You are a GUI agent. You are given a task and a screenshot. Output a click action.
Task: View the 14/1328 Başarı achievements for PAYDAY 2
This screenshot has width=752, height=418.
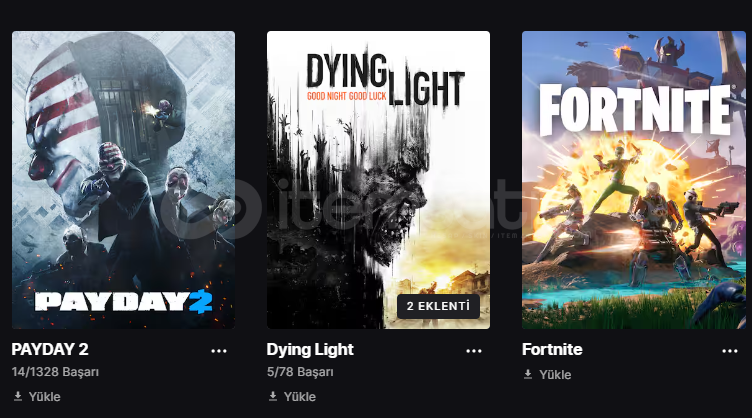pos(55,372)
